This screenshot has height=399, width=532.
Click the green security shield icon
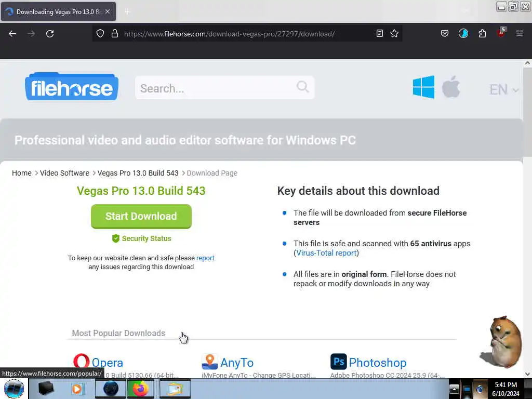click(x=116, y=238)
